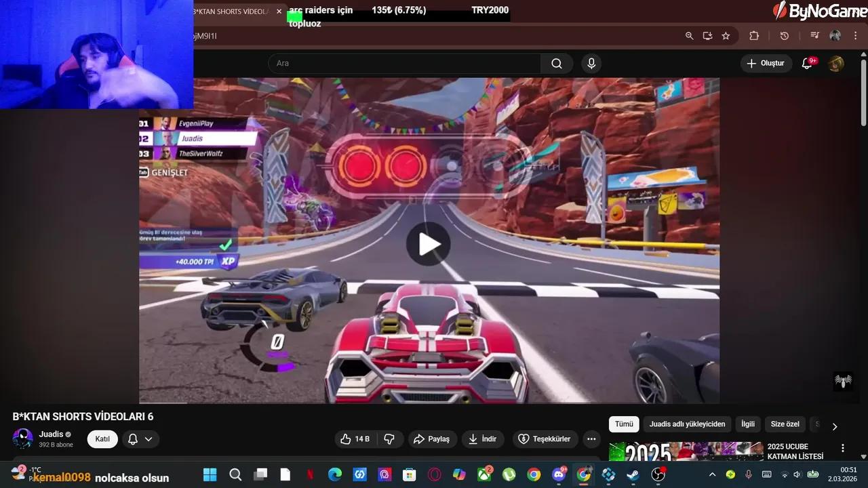Start voice search with the microphone icon
868x488 pixels.
(x=591, y=63)
